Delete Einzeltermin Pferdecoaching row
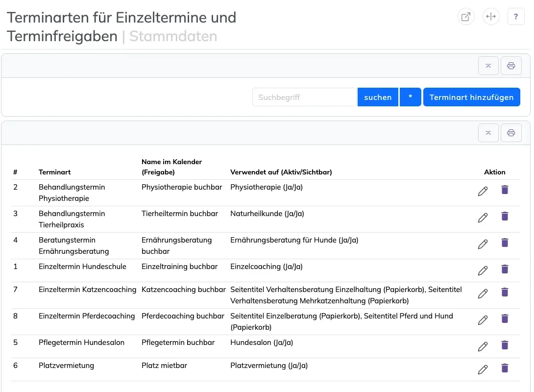The width and height of the screenshot is (534, 392). point(505,319)
